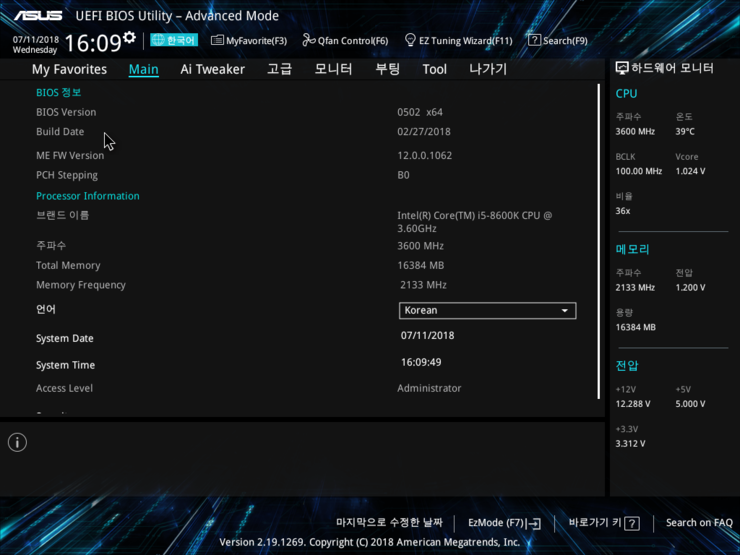Click 마지막으로 수정한 날짜 button
The width and height of the screenshot is (740, 555).
coord(389,522)
